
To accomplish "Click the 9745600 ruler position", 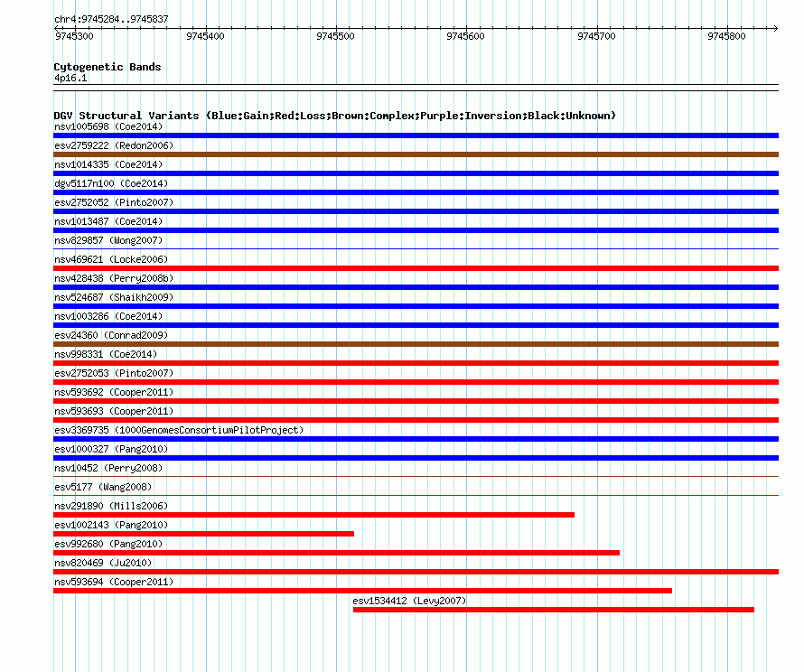I will click(x=465, y=36).
